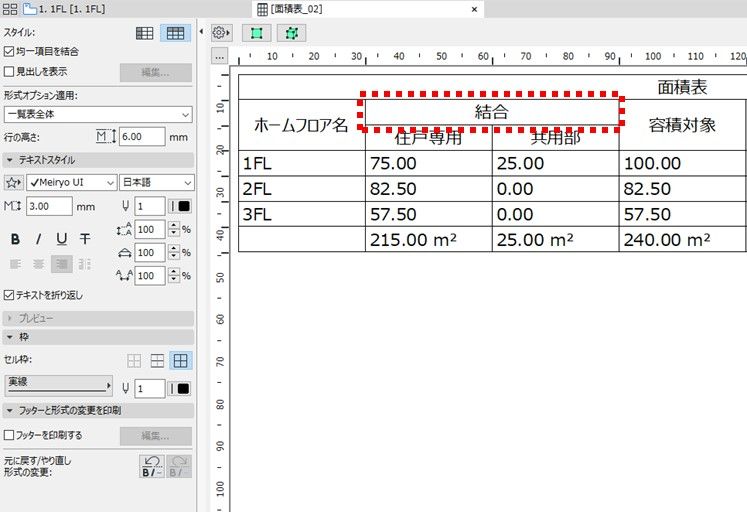Select the first table style icon

point(144,33)
